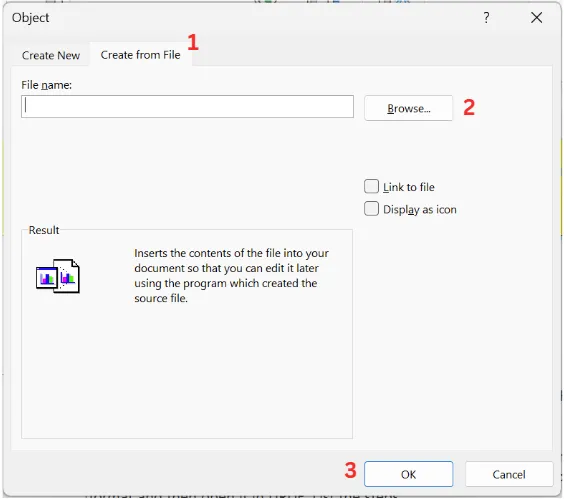Confirm the dialog with OK
This screenshot has height=499, width=564.
click(x=408, y=474)
